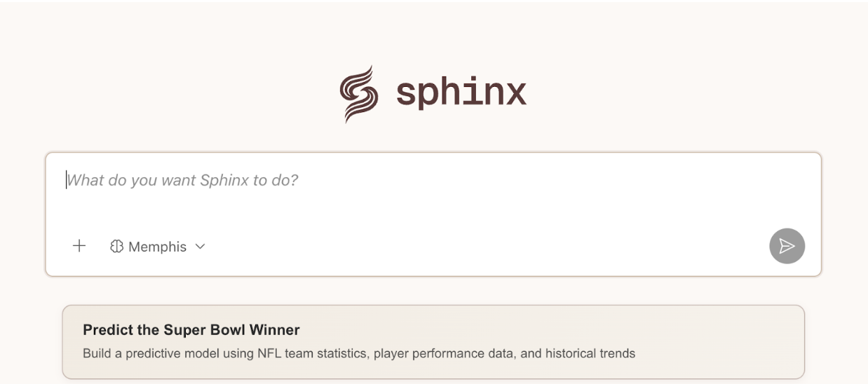
Task: Click the brain icon beside Memphis
Action: 117,247
